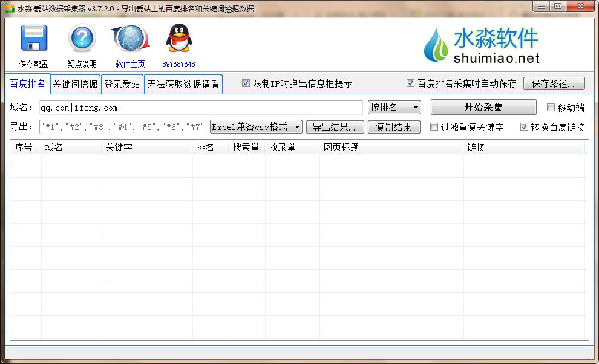The image size is (599, 364).
Task: Click the app icon in title bar
Action: [10, 8]
